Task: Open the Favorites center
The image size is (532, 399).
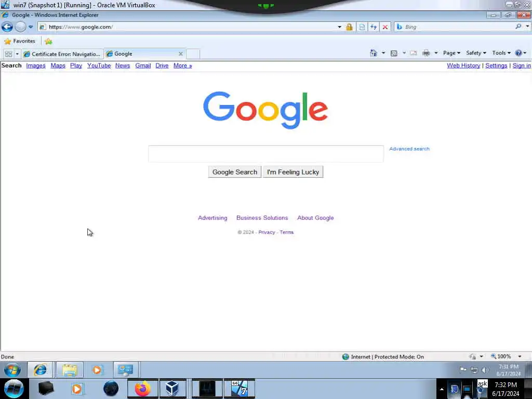Action: [x=20, y=41]
